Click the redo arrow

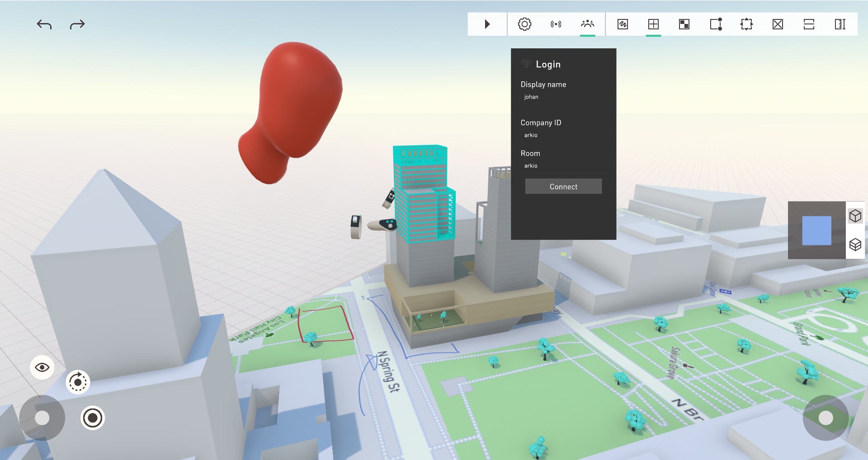click(x=77, y=24)
